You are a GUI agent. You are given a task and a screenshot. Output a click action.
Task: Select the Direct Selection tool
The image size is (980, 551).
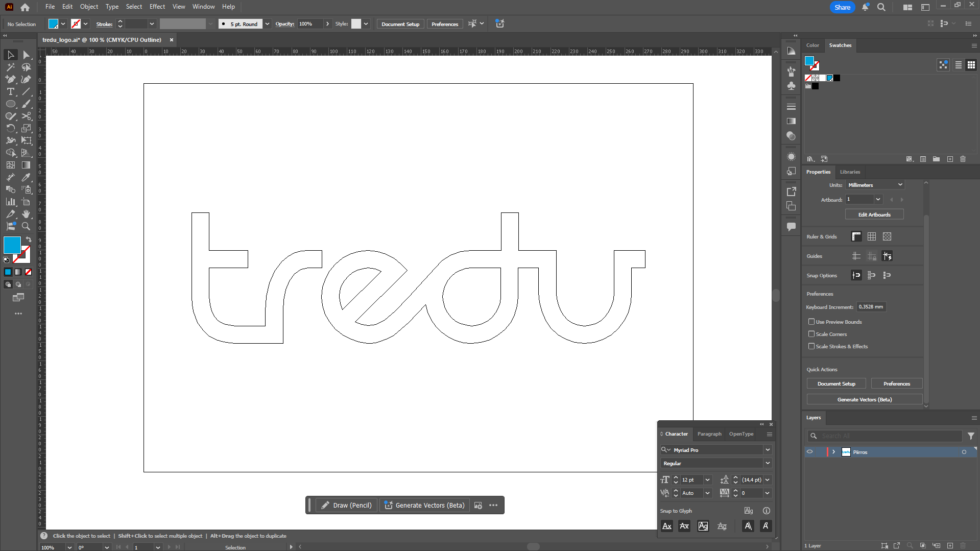click(26, 55)
